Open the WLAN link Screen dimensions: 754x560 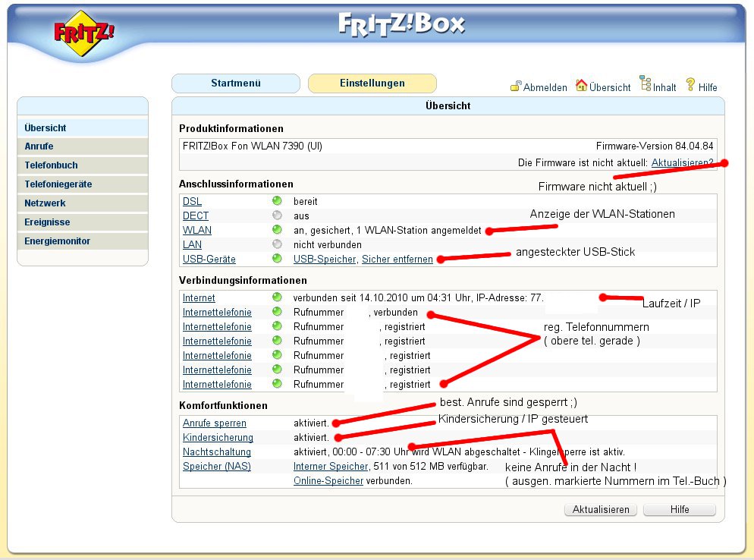pyautogui.click(x=197, y=230)
